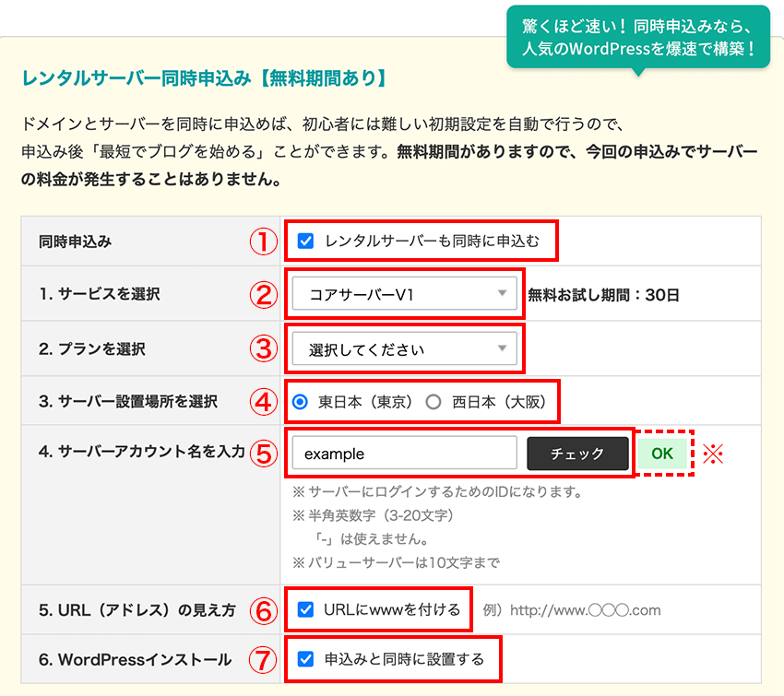Click the circled number 1 marker
784x696 pixels.
pyautogui.click(x=264, y=242)
